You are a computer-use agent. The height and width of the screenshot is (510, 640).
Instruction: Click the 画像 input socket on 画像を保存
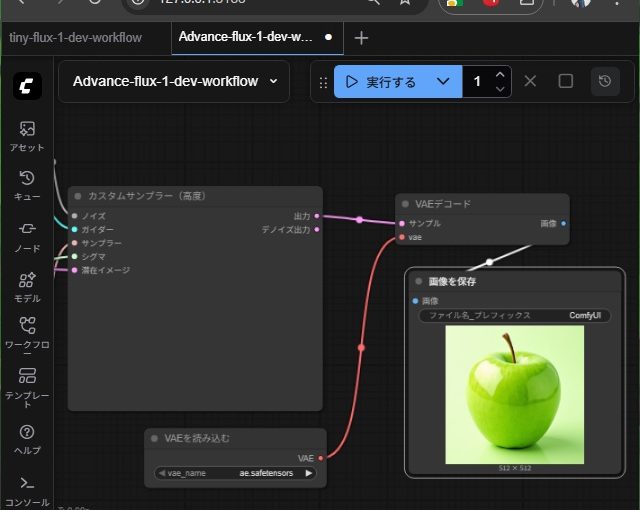[415, 301]
